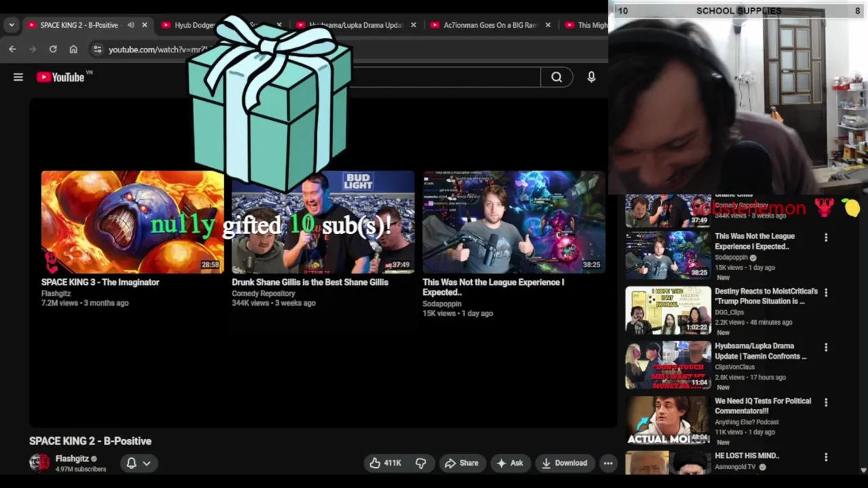Image resolution: width=868 pixels, height=488 pixels.
Task: Click the Ask button
Action: point(510,463)
